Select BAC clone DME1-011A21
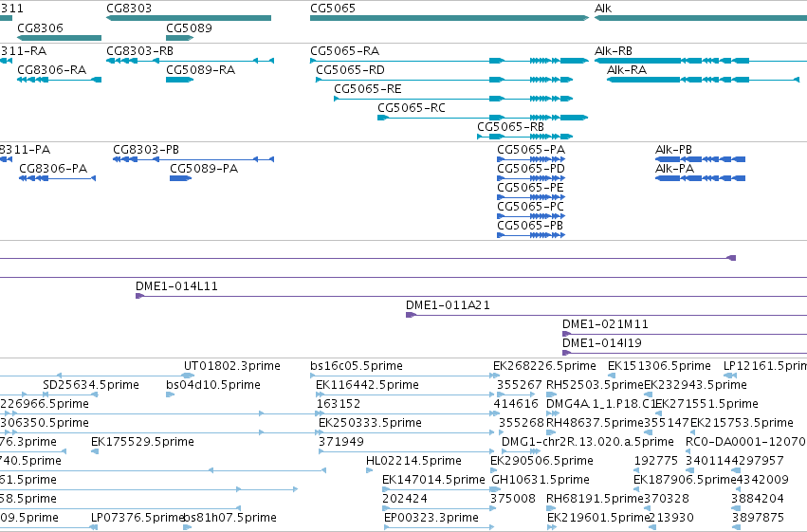This screenshot has width=807, height=532. tap(606, 316)
